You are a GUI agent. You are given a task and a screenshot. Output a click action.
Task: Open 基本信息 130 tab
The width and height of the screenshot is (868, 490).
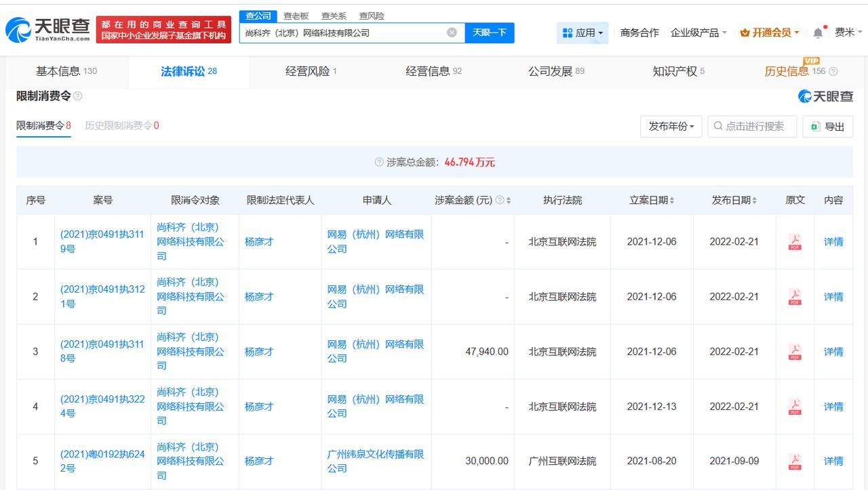(66, 71)
